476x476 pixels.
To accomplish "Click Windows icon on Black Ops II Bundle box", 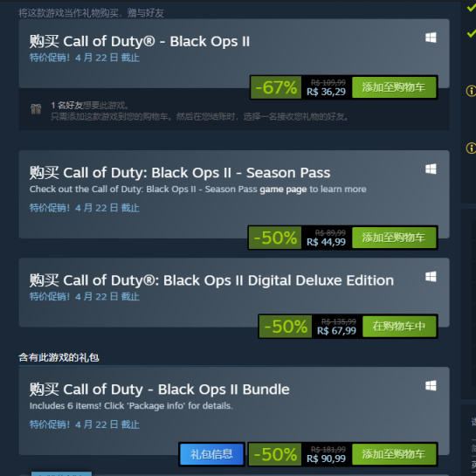I will [431, 385].
